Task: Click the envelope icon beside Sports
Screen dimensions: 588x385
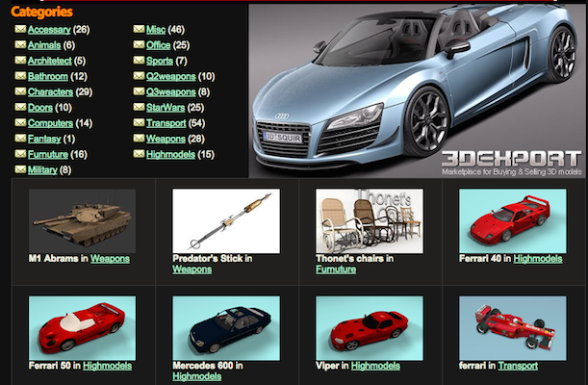Action: [x=139, y=61]
